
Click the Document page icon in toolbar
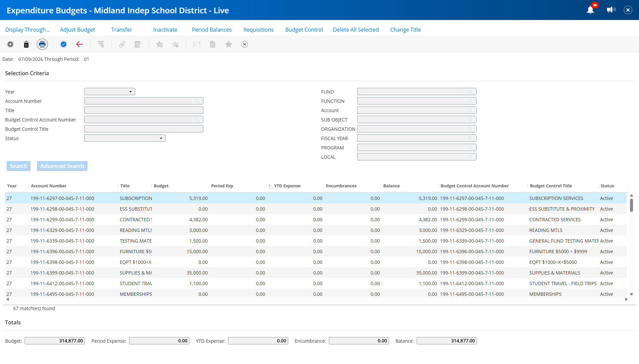point(213,44)
